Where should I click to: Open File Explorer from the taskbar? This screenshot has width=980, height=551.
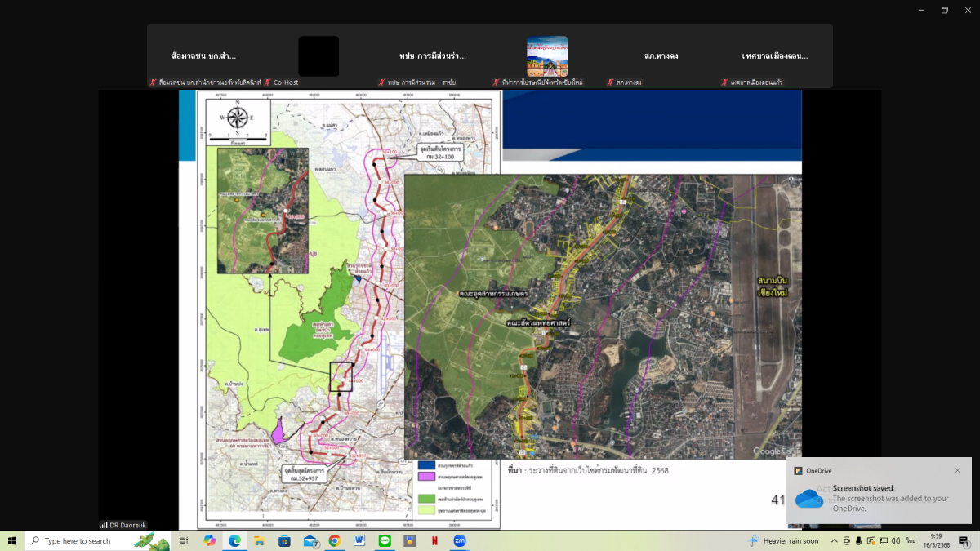pos(260,540)
